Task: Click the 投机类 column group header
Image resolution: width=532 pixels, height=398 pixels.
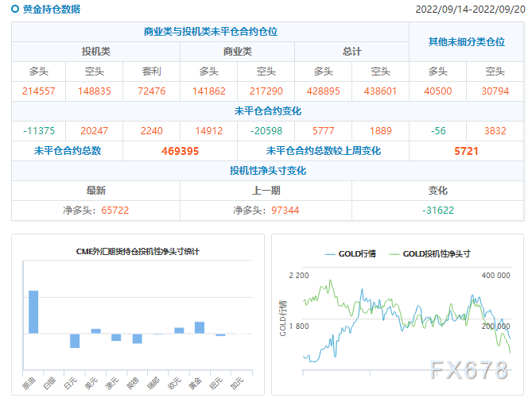Action: point(95,52)
